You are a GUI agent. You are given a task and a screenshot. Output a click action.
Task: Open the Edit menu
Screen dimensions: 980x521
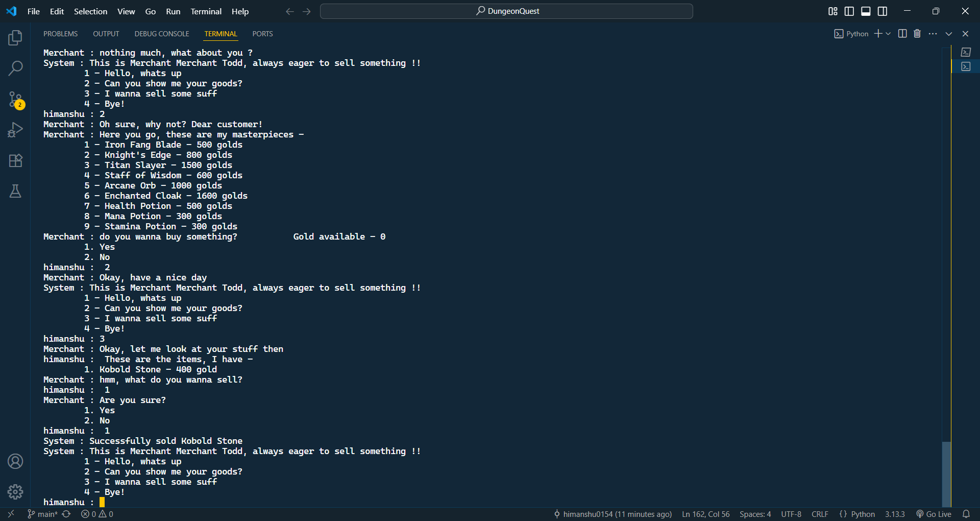(57, 11)
